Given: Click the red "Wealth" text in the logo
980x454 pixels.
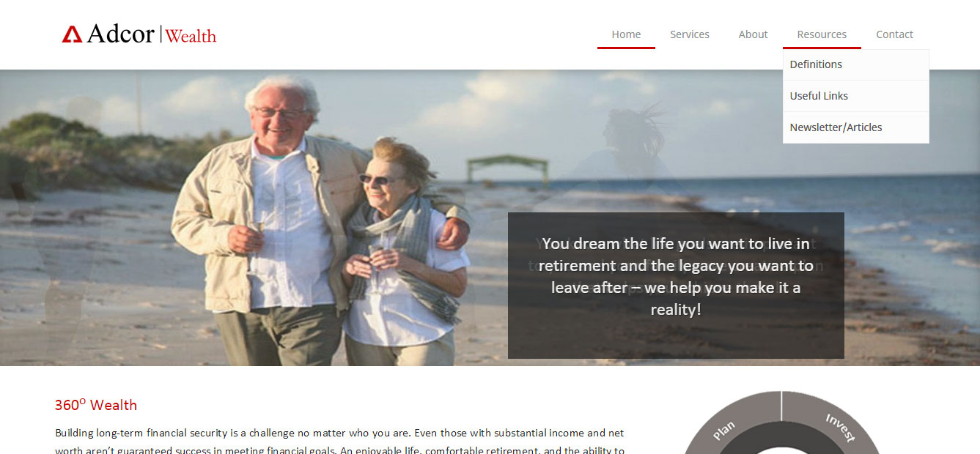Looking at the screenshot, I should tap(191, 35).
